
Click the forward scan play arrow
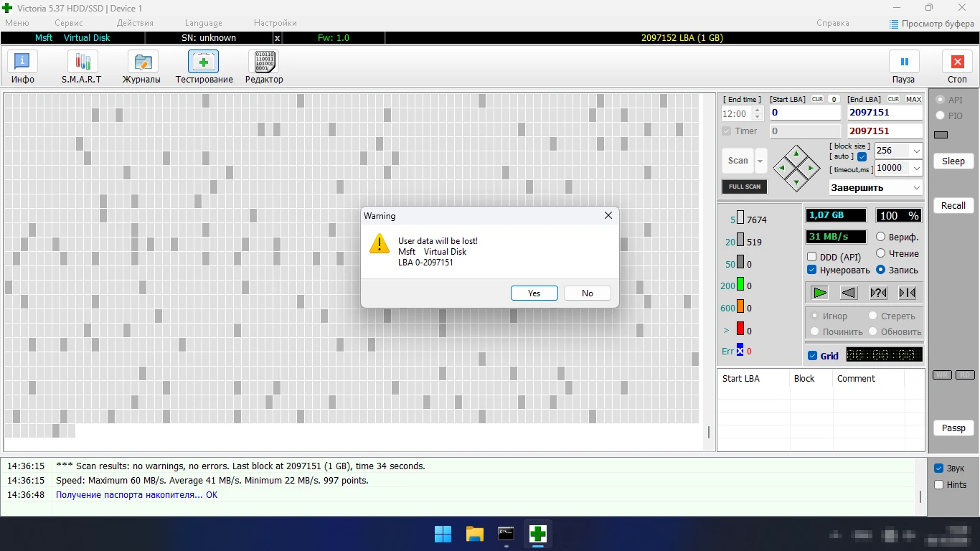820,292
